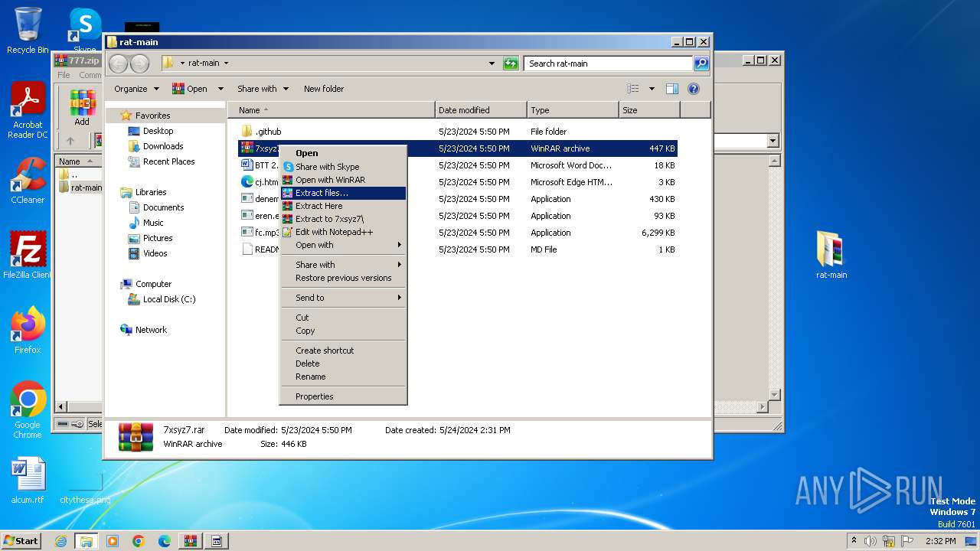Click Extract files… in context menu
Image resolution: width=980 pixels, height=551 pixels.
click(x=343, y=193)
